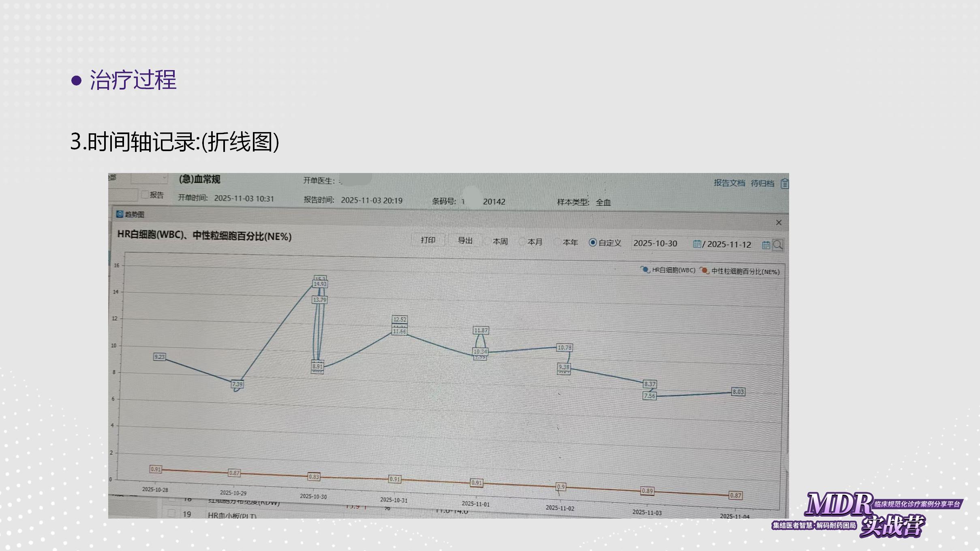The image size is (980, 551).
Task: Select the 本月 radio option
Action: (522, 242)
